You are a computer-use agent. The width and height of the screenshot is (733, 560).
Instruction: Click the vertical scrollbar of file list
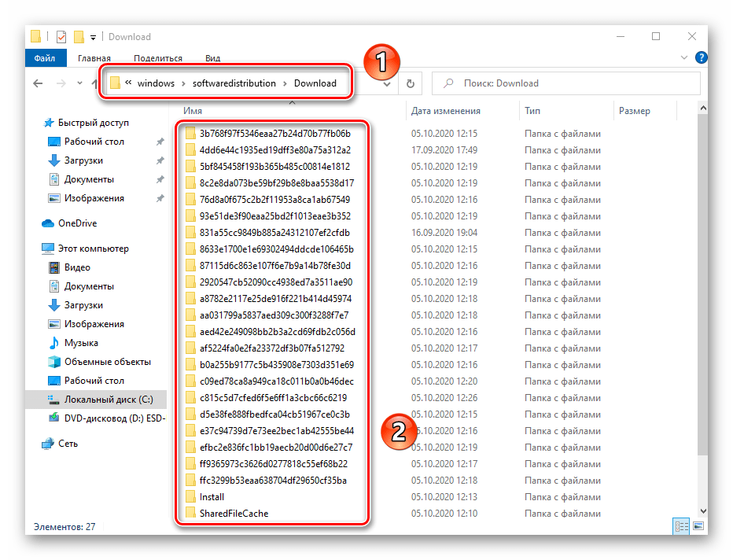click(x=702, y=315)
